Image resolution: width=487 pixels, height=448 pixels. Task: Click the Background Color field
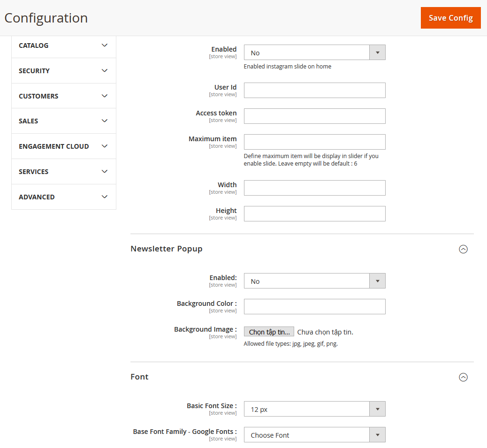pyautogui.click(x=314, y=307)
